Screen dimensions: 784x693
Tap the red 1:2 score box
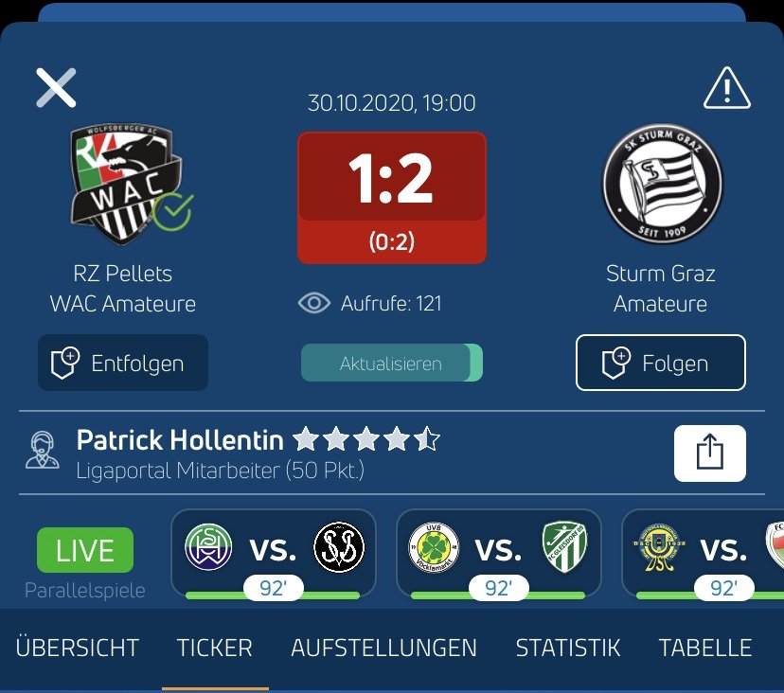(x=391, y=198)
